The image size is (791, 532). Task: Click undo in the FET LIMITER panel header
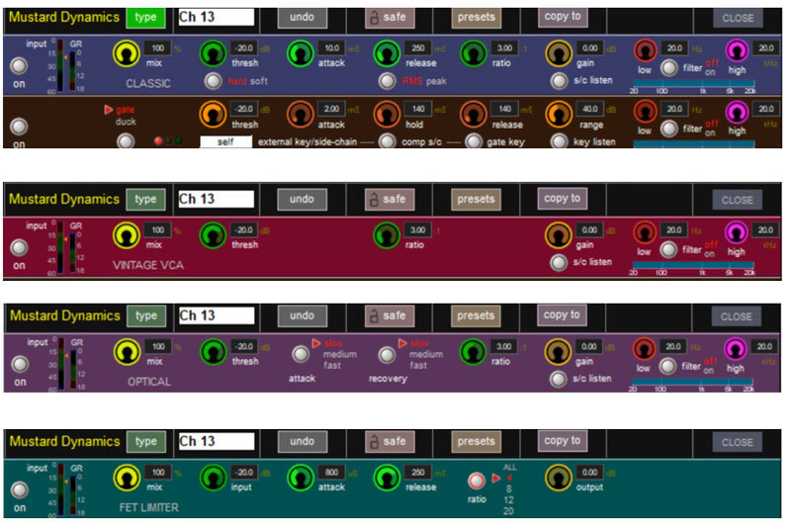[303, 442]
